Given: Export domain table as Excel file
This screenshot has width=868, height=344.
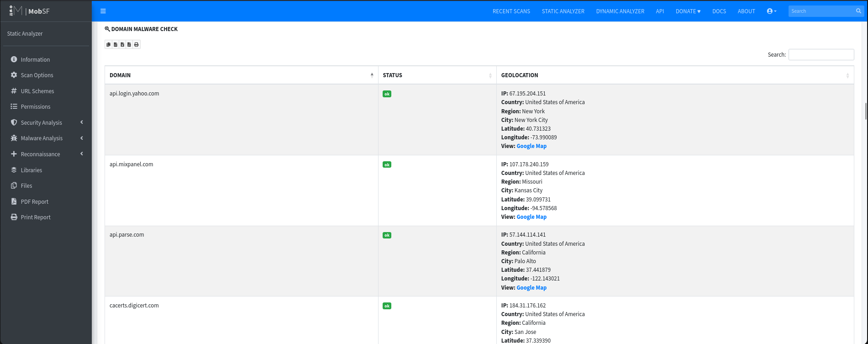Looking at the screenshot, I should (x=122, y=44).
